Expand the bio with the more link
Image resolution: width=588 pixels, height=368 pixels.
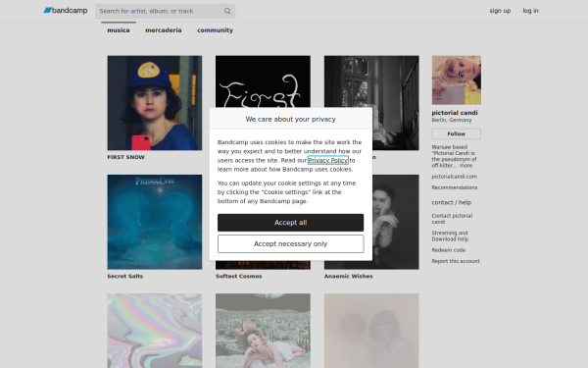point(466,166)
